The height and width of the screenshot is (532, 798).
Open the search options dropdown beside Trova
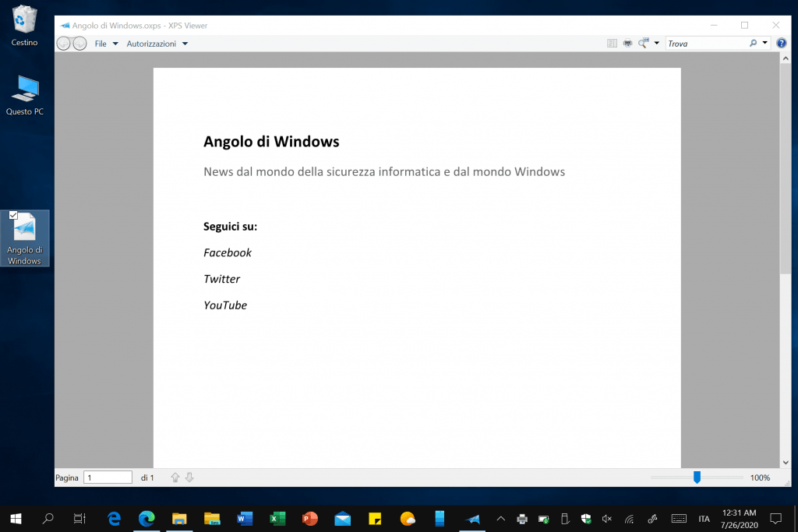pyautogui.click(x=765, y=44)
